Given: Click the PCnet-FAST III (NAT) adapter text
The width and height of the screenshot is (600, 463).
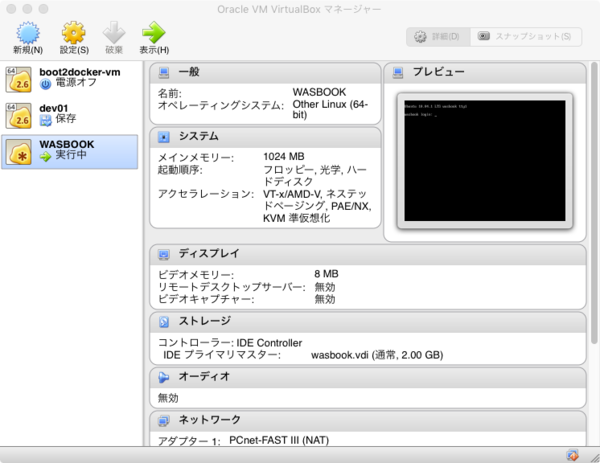Looking at the screenshot, I should (279, 440).
